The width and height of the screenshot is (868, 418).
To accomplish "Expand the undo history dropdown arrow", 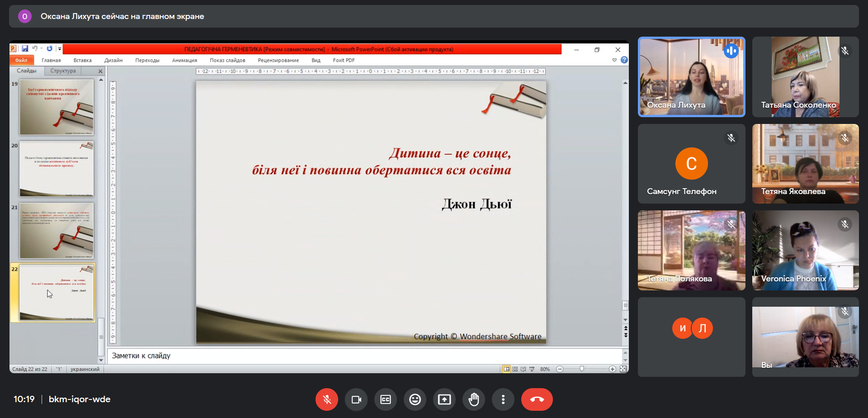I will click(42, 49).
